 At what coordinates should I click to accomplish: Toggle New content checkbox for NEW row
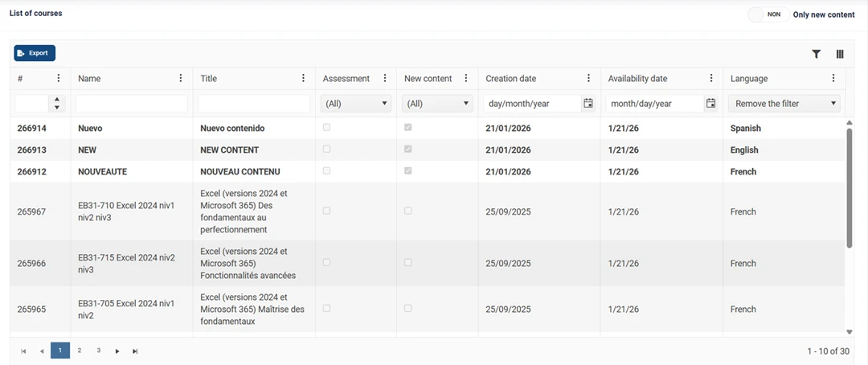tap(408, 149)
